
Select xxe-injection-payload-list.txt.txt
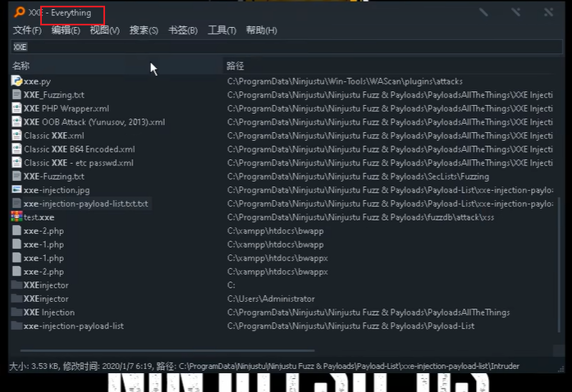tap(85, 203)
